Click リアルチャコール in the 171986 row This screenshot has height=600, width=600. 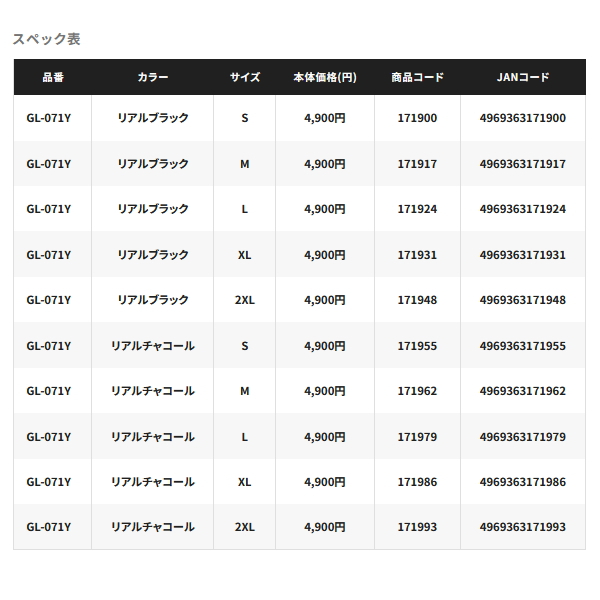[x=153, y=482]
